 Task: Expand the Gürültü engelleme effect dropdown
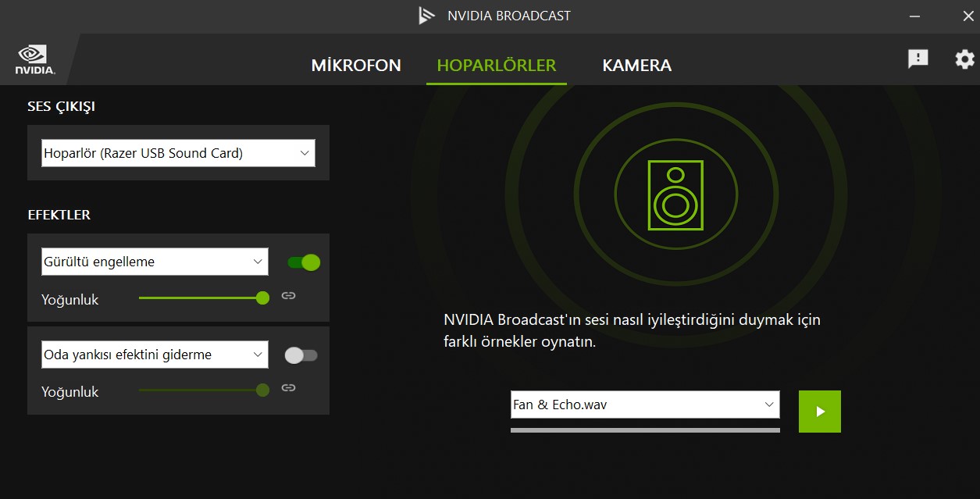155,262
